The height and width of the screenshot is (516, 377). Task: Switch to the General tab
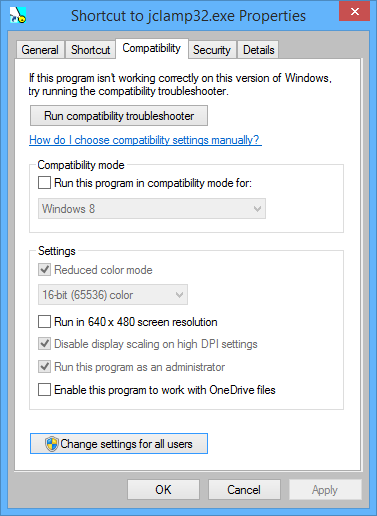pos(40,50)
